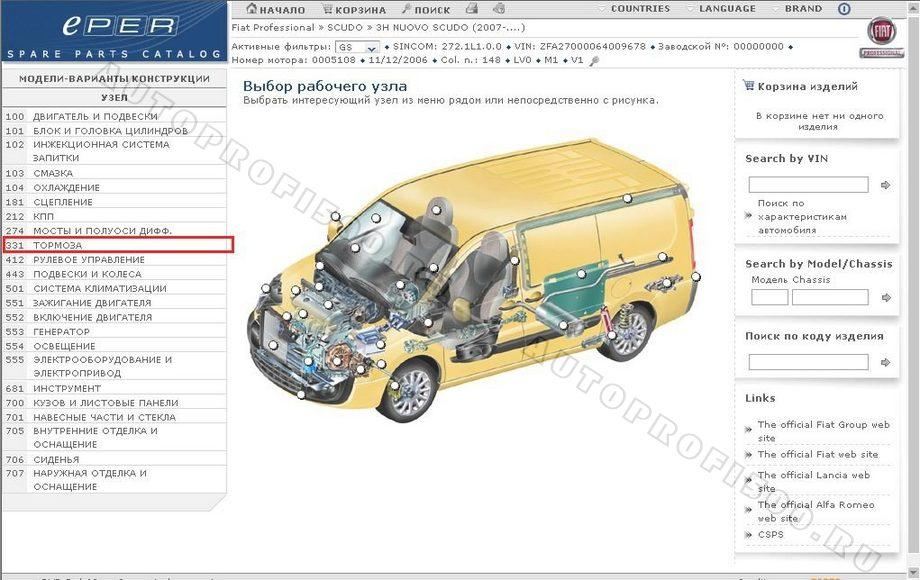Screen dimensions: 920x580
Task: Select 553 ГЕНЕРАТОР node
Action: (114, 331)
